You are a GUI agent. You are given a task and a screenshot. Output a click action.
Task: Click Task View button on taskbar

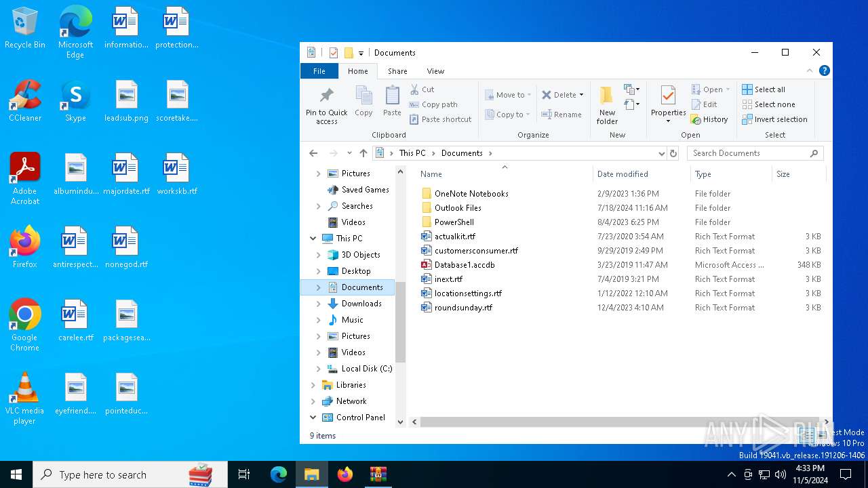click(244, 474)
